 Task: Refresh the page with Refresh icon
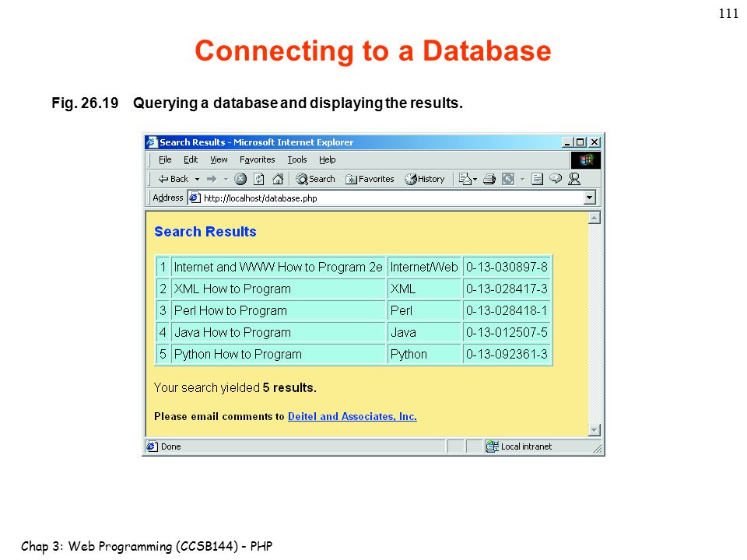[x=259, y=179]
